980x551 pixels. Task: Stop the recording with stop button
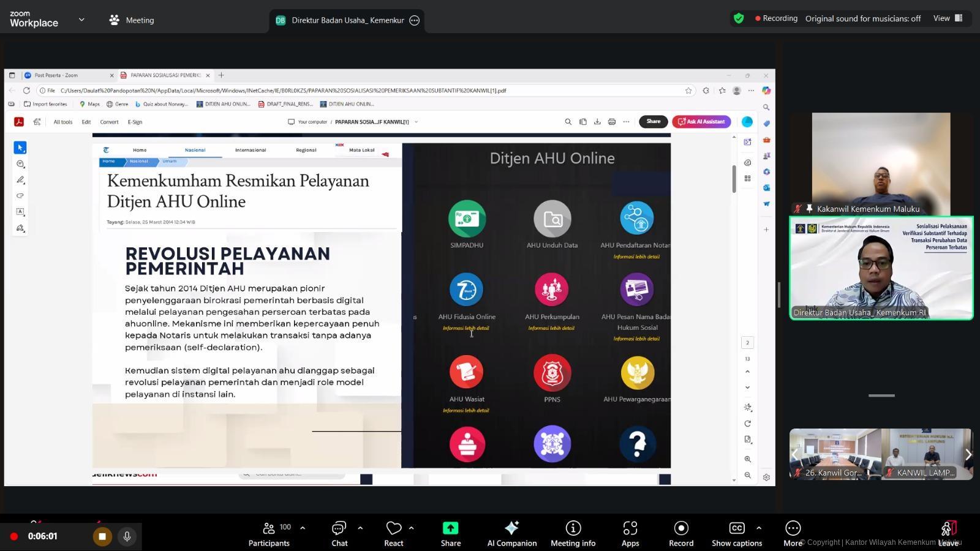click(102, 536)
